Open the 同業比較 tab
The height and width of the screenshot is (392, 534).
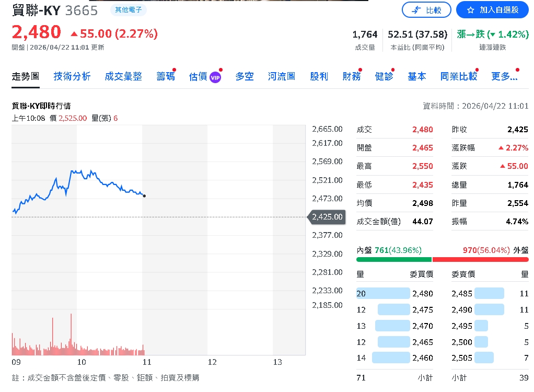coord(458,76)
